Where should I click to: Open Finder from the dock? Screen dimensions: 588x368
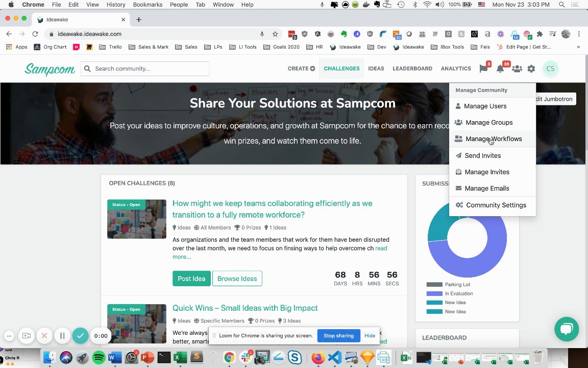pyautogui.click(x=49, y=357)
